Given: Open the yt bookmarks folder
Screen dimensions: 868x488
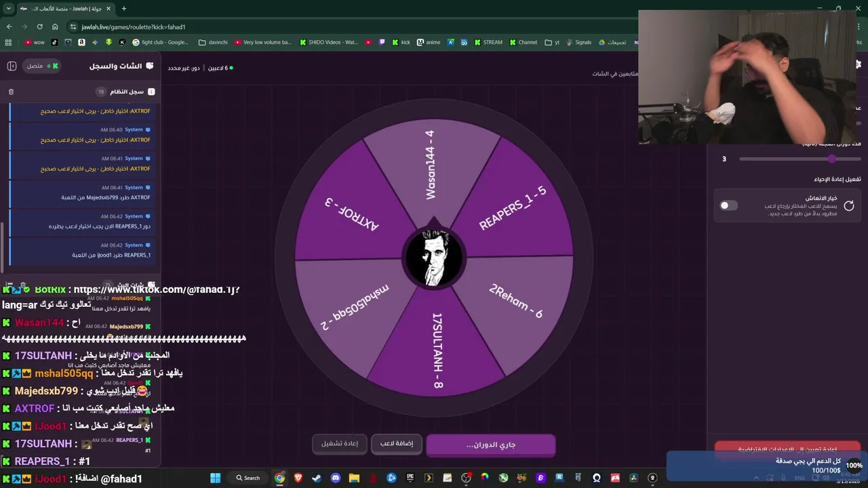Looking at the screenshot, I should [x=552, y=42].
